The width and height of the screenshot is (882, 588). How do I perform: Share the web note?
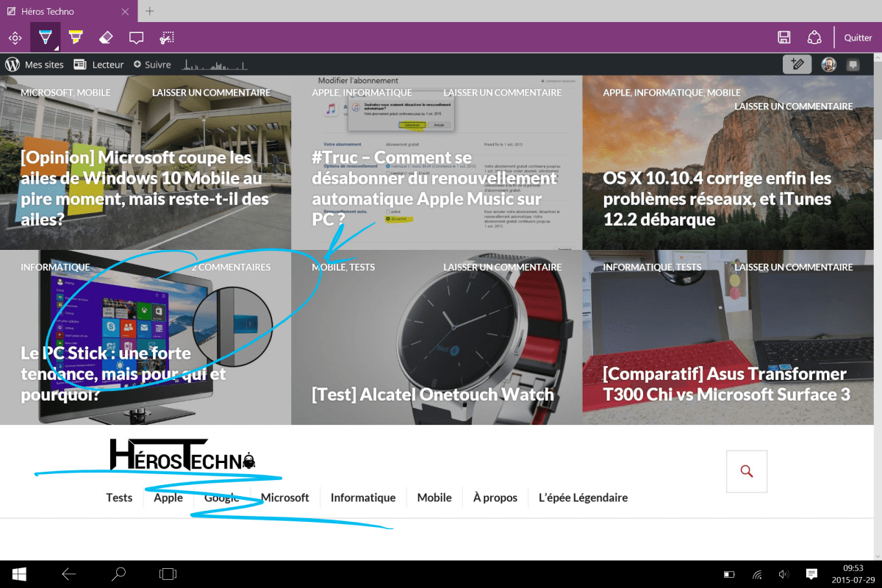814,37
